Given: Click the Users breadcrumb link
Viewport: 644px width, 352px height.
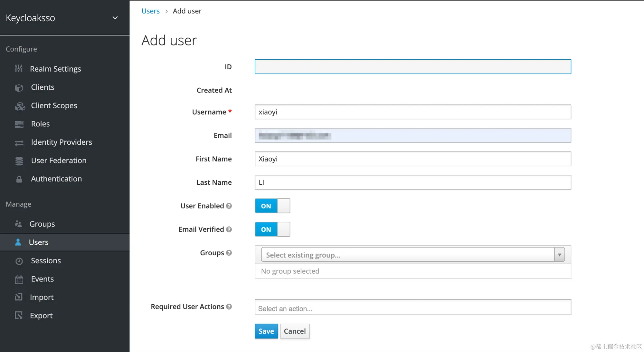Looking at the screenshot, I should point(150,11).
